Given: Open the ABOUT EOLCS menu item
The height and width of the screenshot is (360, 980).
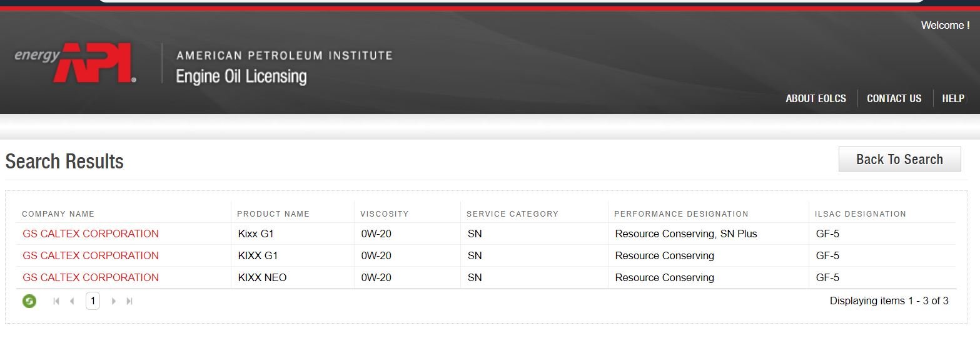Looking at the screenshot, I should [816, 98].
